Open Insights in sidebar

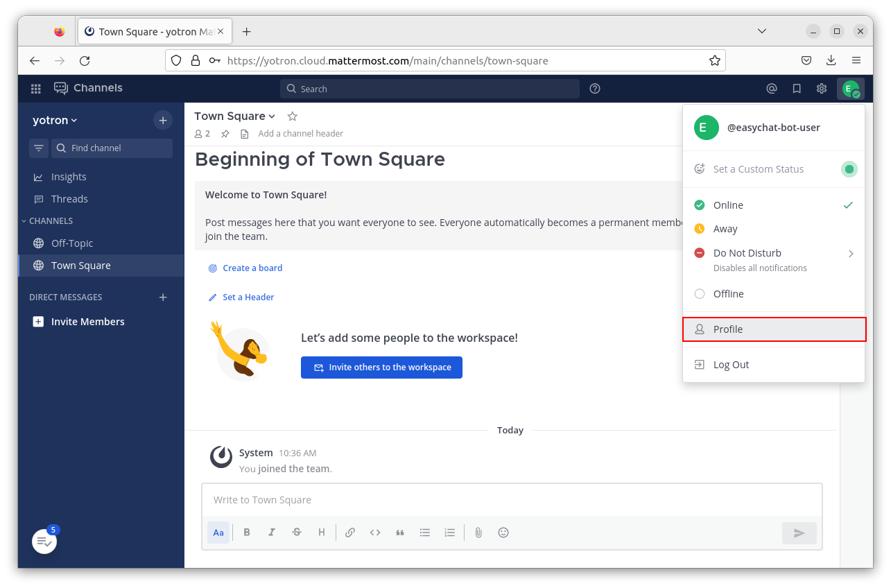101,177
